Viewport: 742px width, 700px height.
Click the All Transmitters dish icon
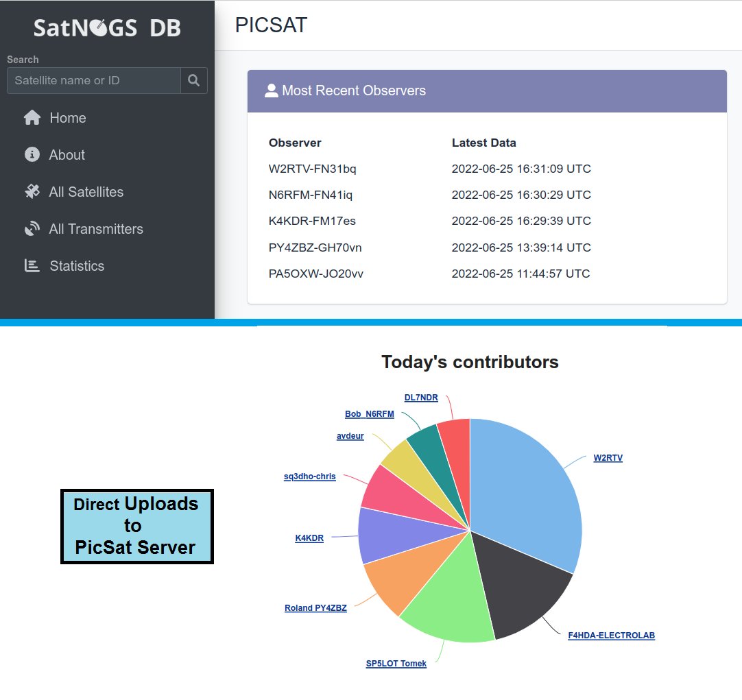[x=32, y=228]
